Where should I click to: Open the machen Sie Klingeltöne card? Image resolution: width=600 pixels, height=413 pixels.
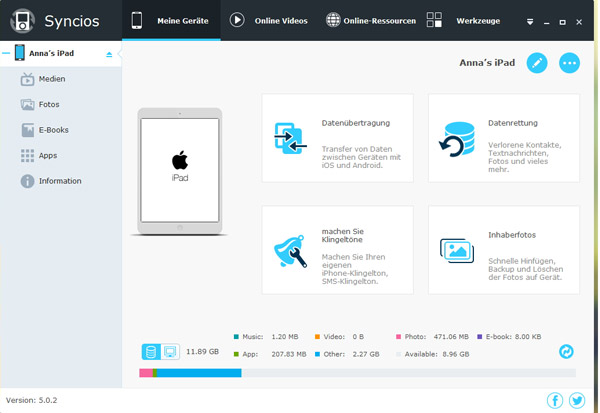point(338,250)
